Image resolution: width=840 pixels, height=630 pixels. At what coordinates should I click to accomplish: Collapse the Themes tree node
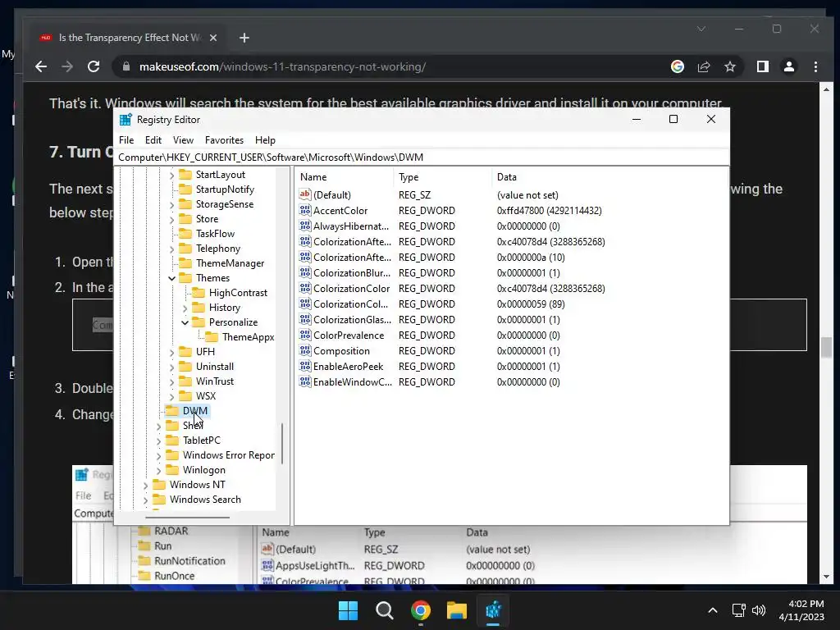click(x=171, y=278)
